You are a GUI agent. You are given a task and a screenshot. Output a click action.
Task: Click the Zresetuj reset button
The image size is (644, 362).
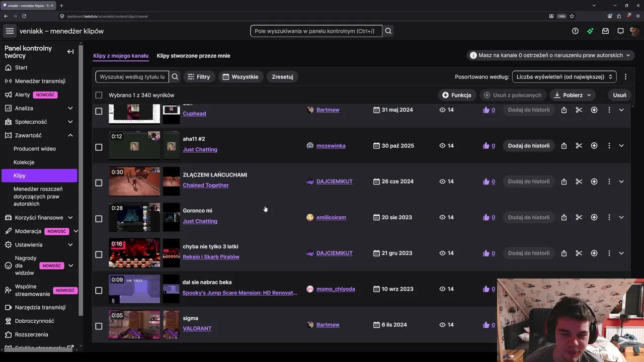282,77
